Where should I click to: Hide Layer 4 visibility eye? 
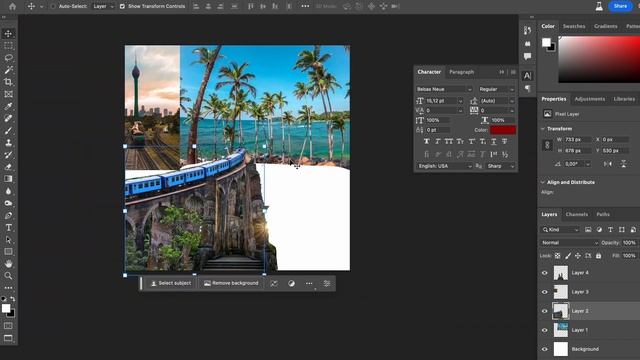point(544,273)
